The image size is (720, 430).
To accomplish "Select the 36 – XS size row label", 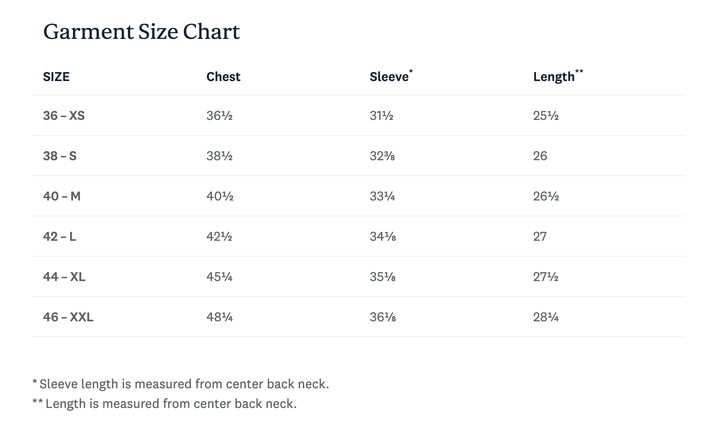I will (x=64, y=116).
